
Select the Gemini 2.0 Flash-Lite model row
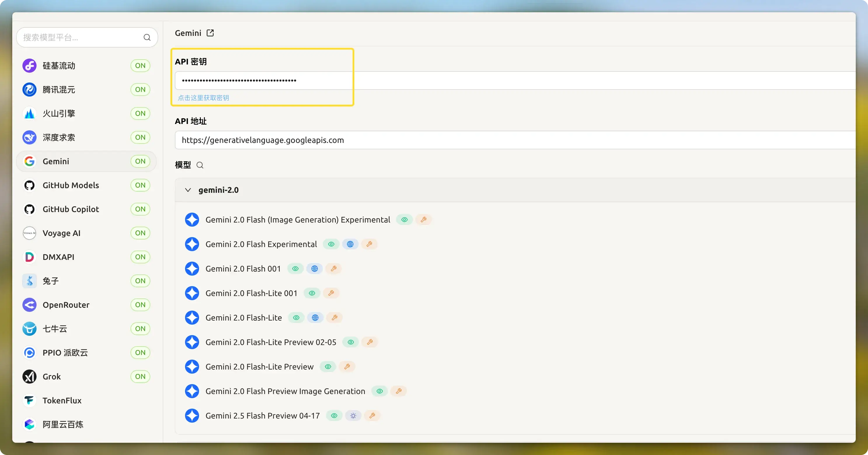click(243, 318)
